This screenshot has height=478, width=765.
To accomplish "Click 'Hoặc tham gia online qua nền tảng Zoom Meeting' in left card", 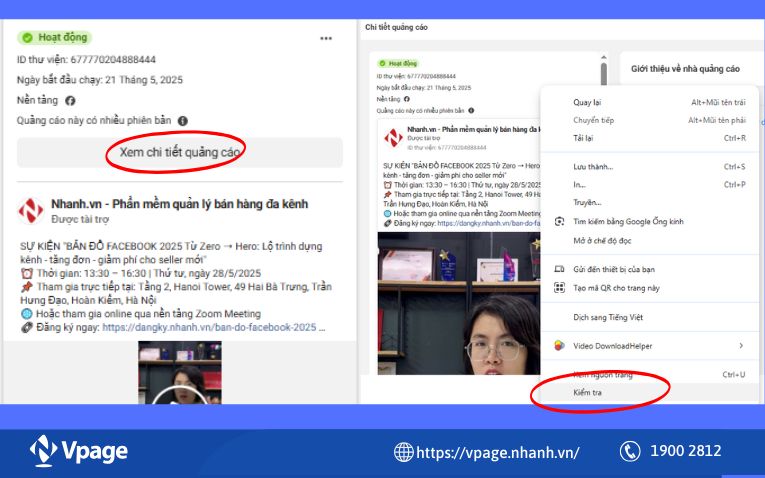I will [141, 314].
